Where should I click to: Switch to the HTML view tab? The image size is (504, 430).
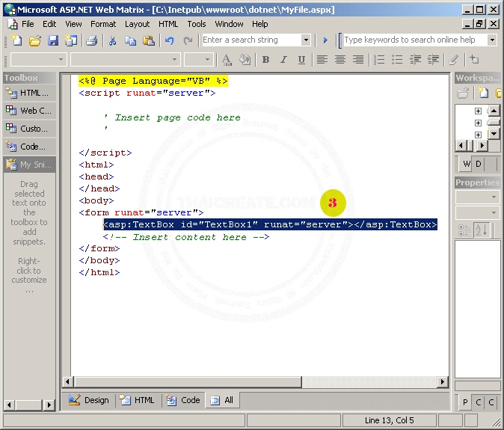138,400
